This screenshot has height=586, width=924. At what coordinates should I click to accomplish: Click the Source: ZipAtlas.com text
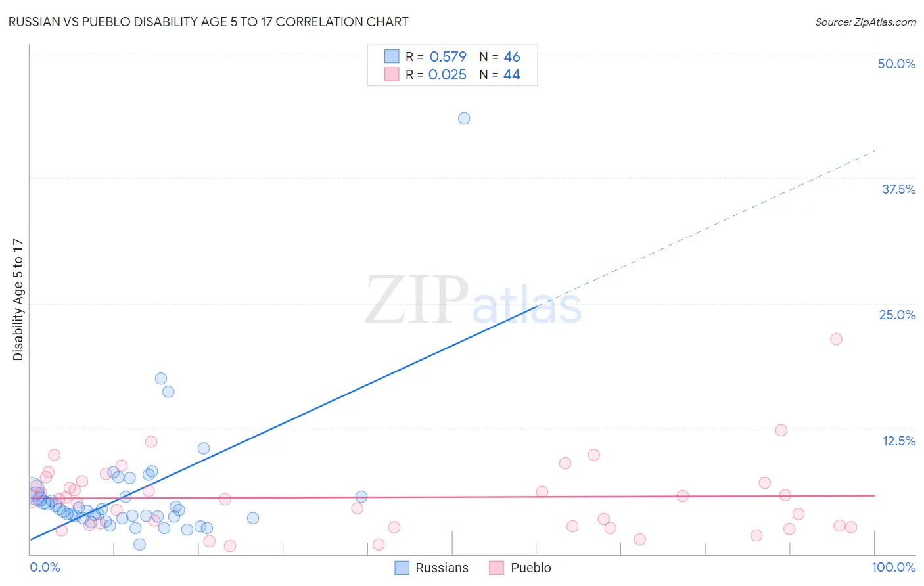[x=866, y=22]
